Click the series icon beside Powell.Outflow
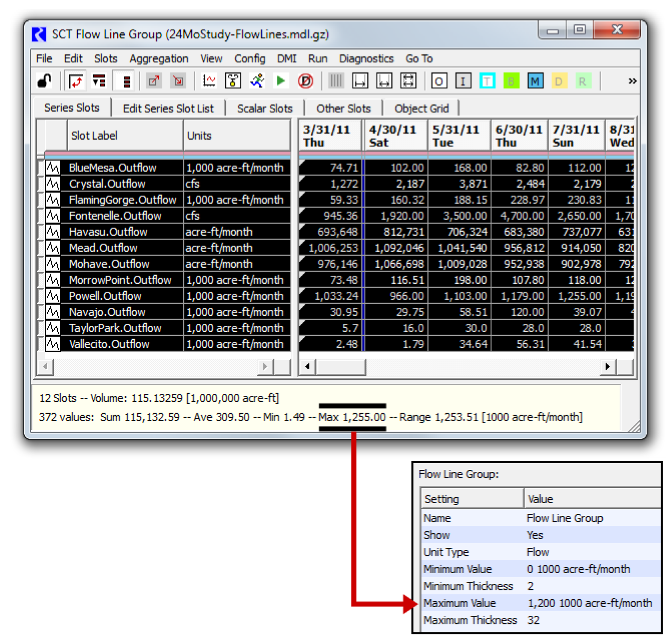The image size is (672, 644). point(53,296)
